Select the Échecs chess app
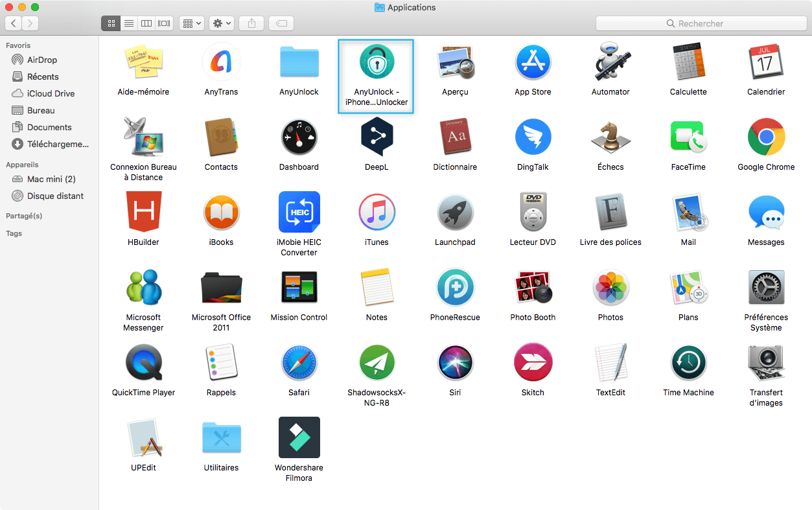Image resolution: width=812 pixels, height=510 pixels. tap(610, 137)
